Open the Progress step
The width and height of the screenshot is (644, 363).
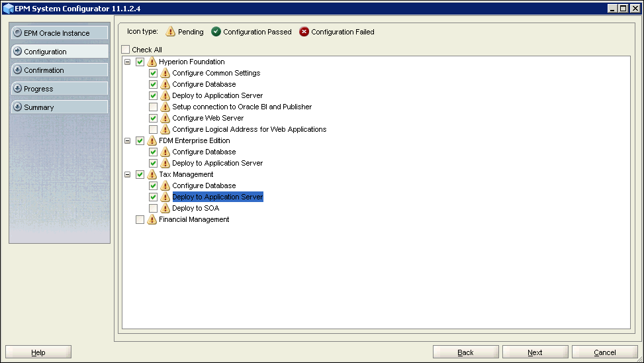coord(60,88)
